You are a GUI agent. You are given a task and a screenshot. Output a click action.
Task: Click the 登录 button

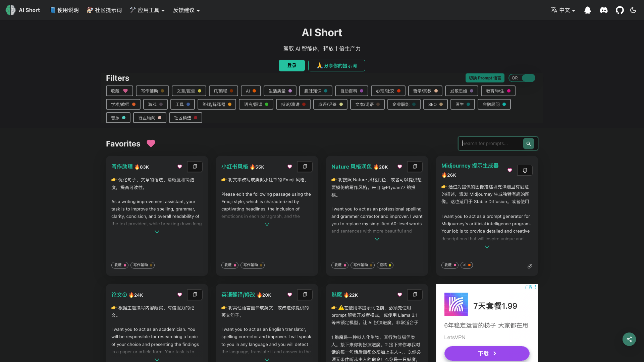(292, 66)
